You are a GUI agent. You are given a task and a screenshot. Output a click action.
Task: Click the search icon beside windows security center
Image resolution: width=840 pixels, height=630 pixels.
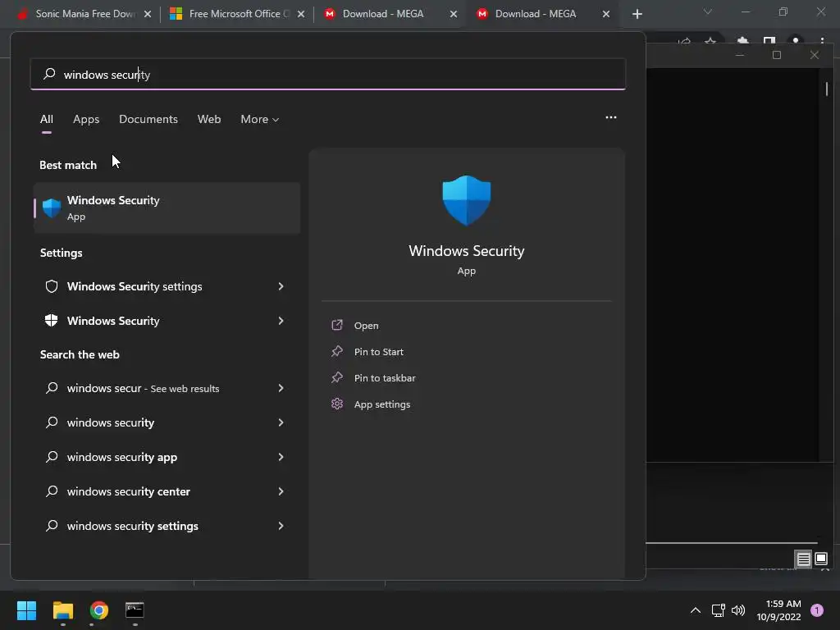(x=52, y=491)
